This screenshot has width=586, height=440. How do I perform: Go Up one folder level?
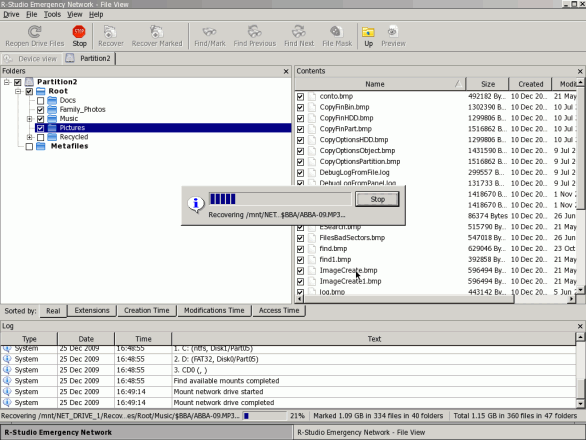tap(368, 32)
